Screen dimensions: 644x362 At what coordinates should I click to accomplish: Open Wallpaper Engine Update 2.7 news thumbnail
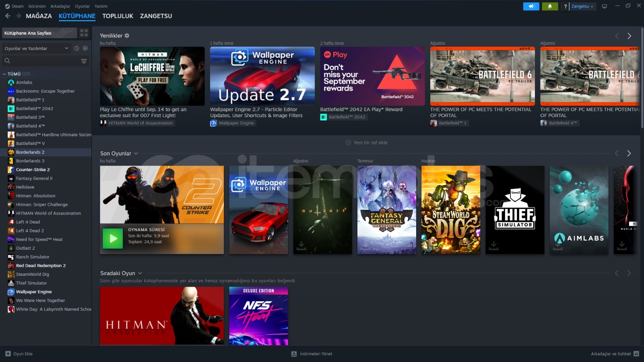(262, 76)
